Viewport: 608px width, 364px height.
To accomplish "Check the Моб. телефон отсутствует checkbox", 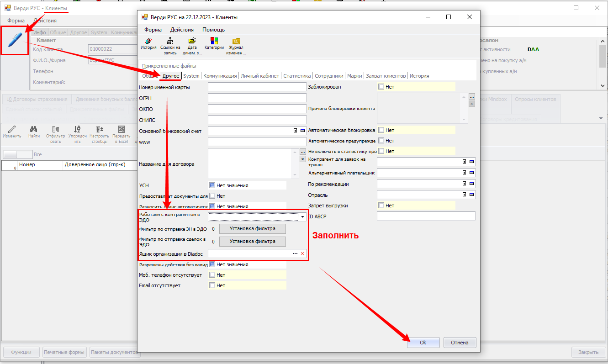I will click(212, 275).
